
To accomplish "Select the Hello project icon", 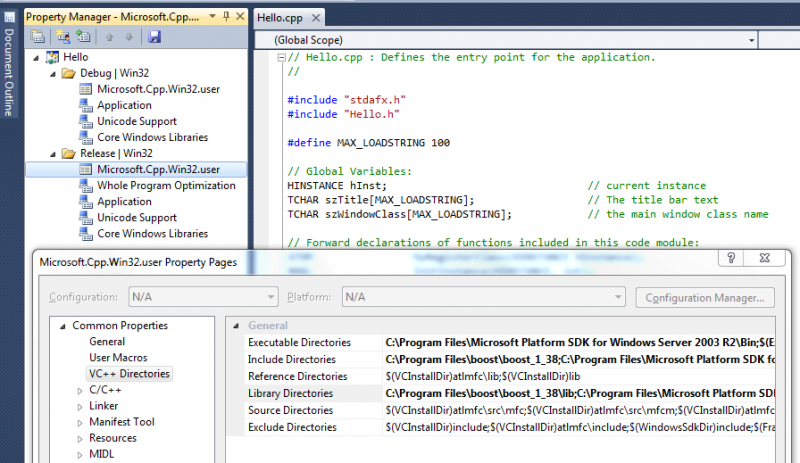I will pyautogui.click(x=53, y=57).
